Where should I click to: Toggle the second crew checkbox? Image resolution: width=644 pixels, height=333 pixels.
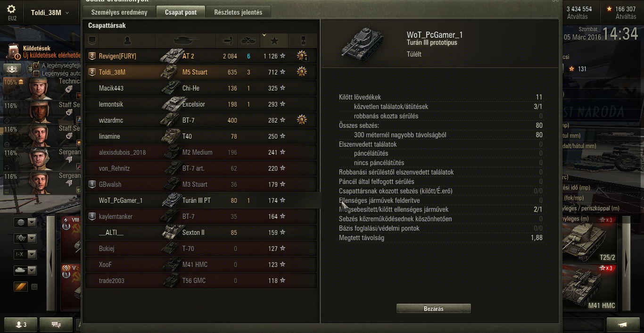click(36, 74)
